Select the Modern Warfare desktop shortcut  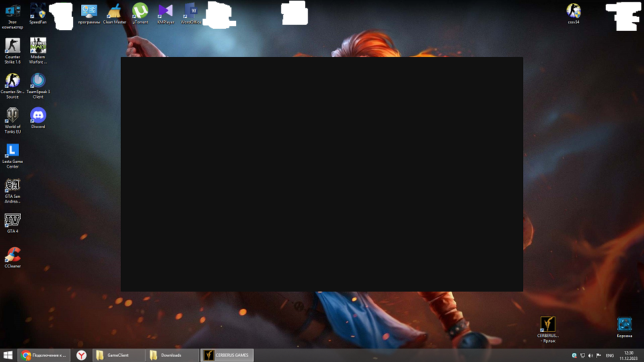(38, 51)
